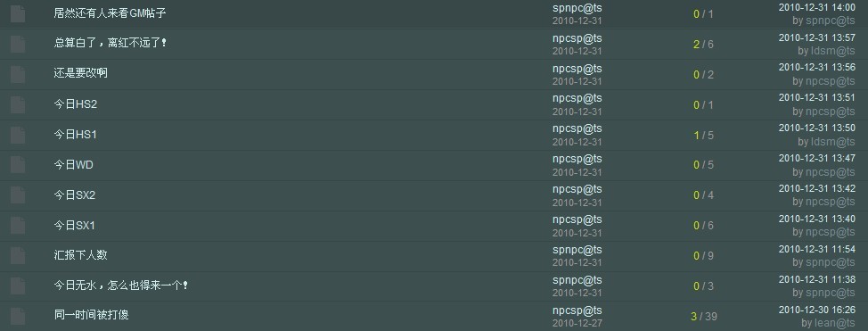Open the 同一时间被打傻 thread title
Screen dimensions: 868x331
(x=91, y=315)
